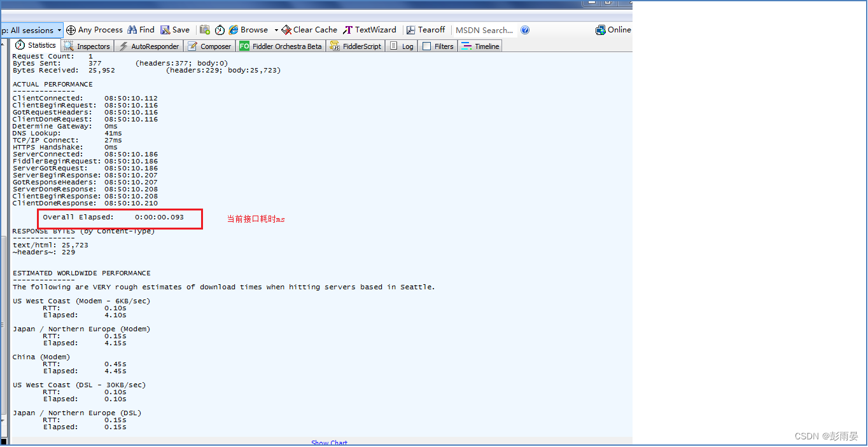Click the timer stopwatch icon
This screenshot has width=868, height=447.
click(220, 30)
